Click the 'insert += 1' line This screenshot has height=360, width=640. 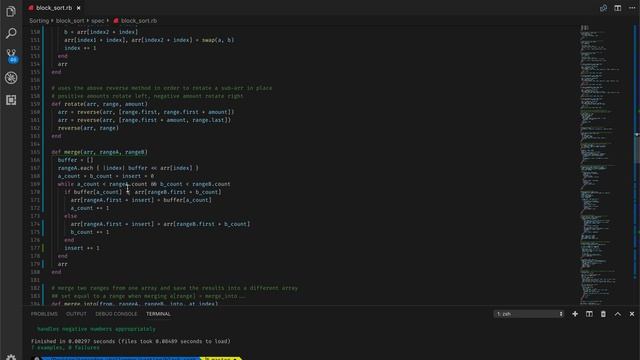pos(82,248)
